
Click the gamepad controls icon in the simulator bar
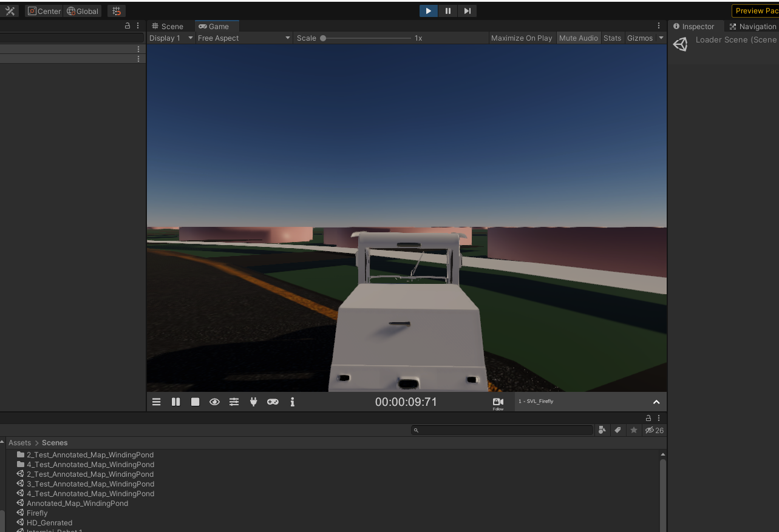click(273, 402)
